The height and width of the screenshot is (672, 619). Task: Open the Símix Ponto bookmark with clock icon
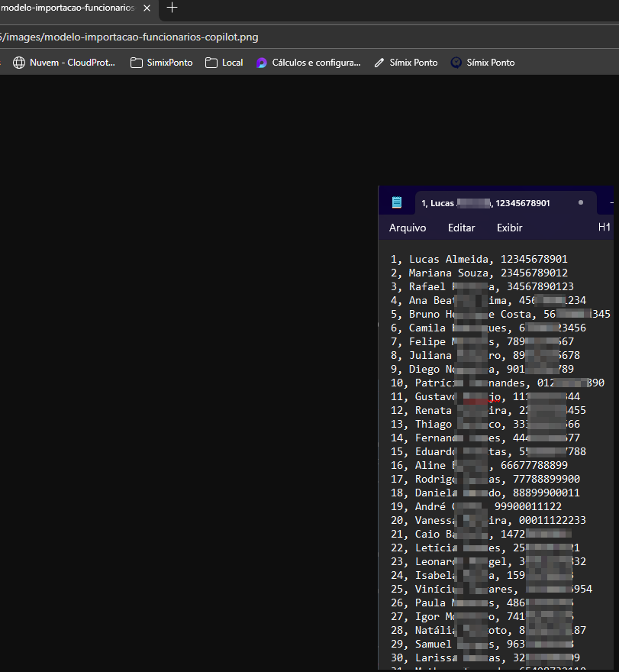pos(483,63)
